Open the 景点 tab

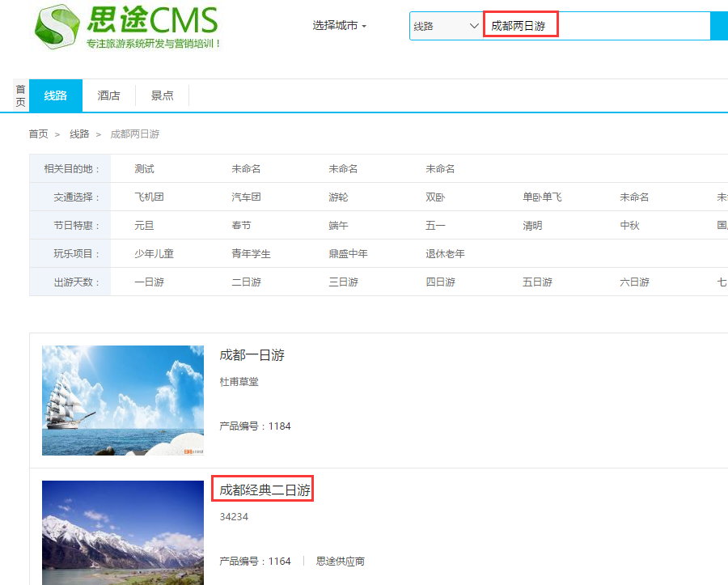pos(162,95)
